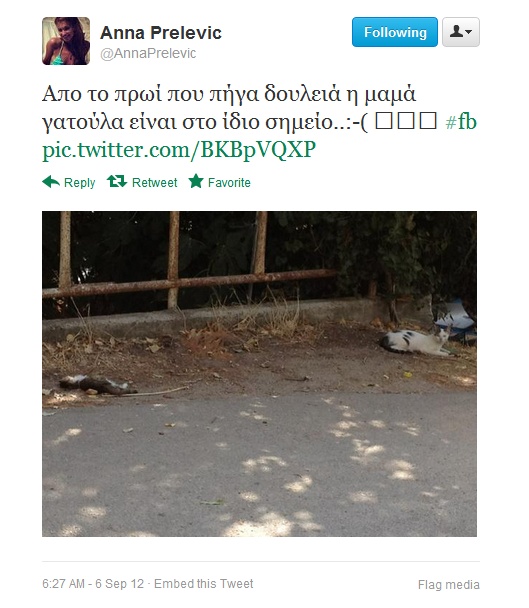Click the 6:27 AM - 6 Sep 12 timestamp
Screen dimensions: 529x608
point(93,584)
